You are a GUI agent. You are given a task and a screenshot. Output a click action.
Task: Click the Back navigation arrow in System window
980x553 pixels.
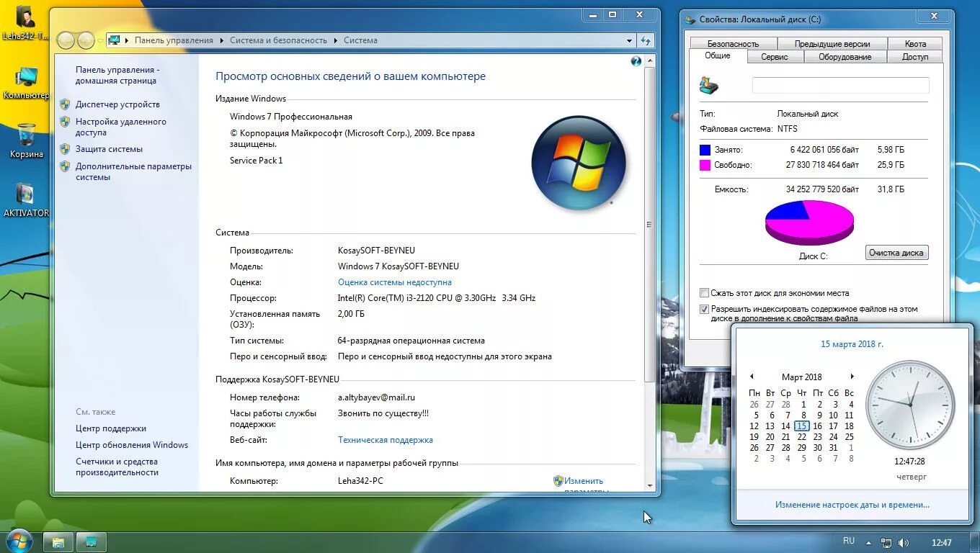(x=66, y=41)
